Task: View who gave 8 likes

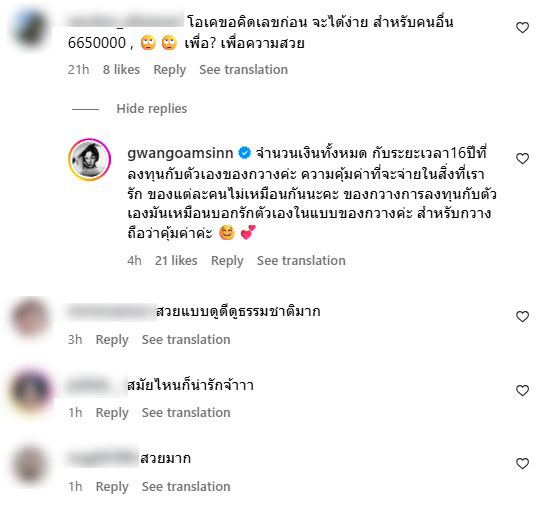Action: pos(121,70)
